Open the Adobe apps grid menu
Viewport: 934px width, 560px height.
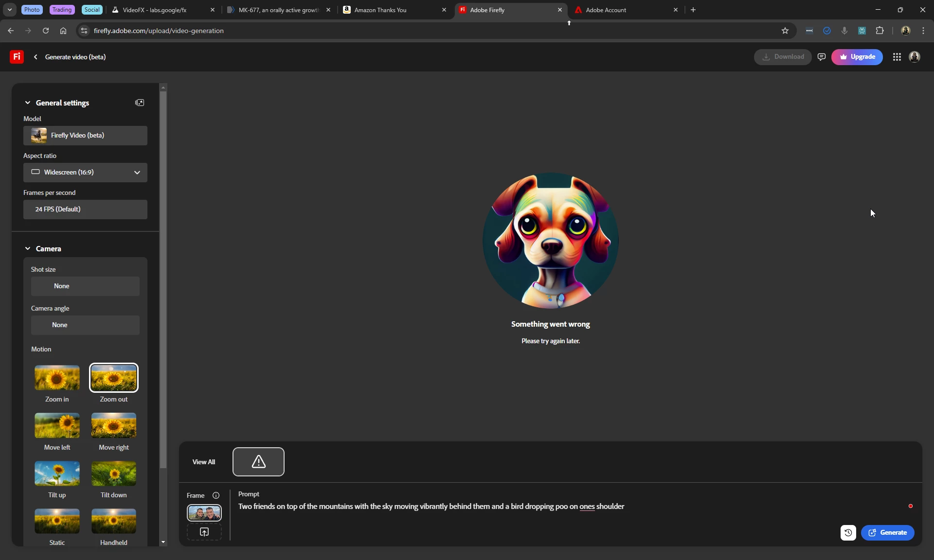(897, 57)
